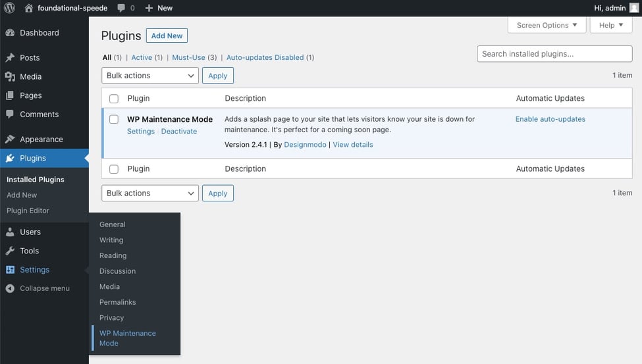Click the Users person icon

pos(10,232)
